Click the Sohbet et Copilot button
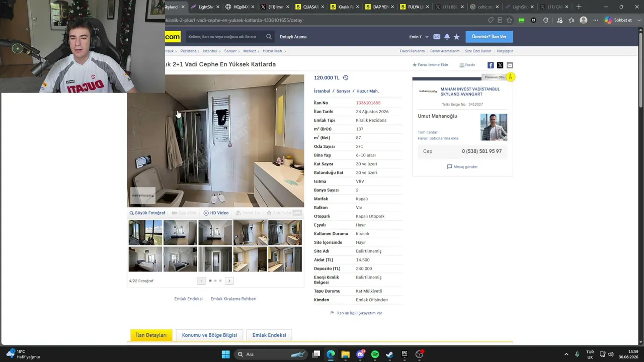 (x=618, y=20)
